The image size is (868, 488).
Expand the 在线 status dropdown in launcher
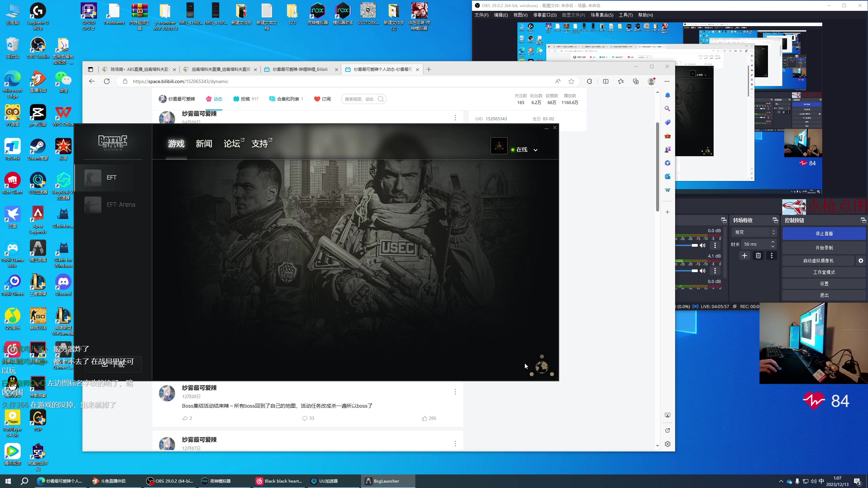[535, 150]
